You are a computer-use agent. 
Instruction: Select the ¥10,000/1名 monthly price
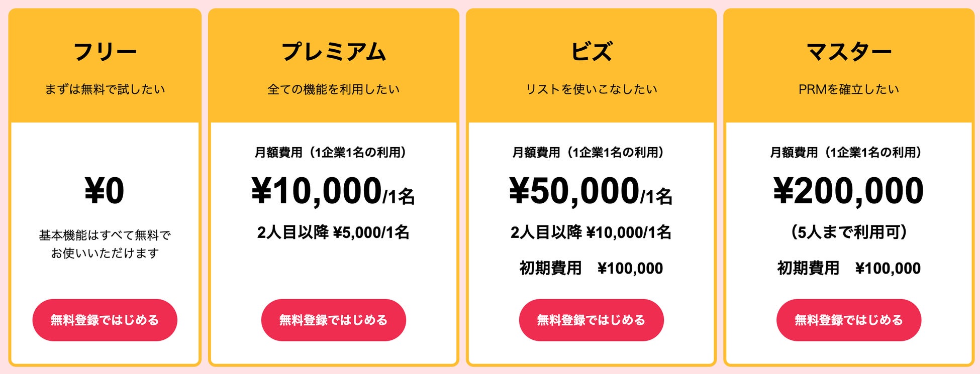click(x=333, y=192)
